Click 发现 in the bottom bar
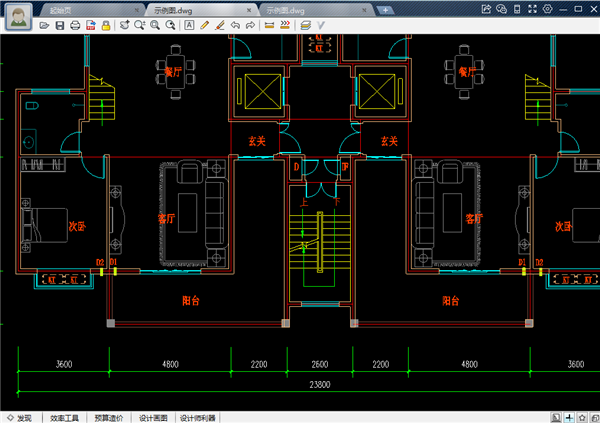Screen dimensions: 600x423 (24, 417)
